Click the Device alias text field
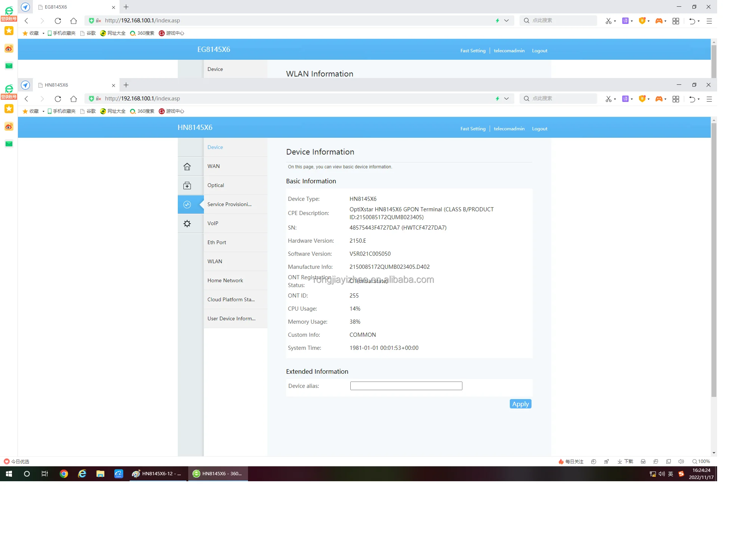Screen dimensions: 747x560 point(406,386)
